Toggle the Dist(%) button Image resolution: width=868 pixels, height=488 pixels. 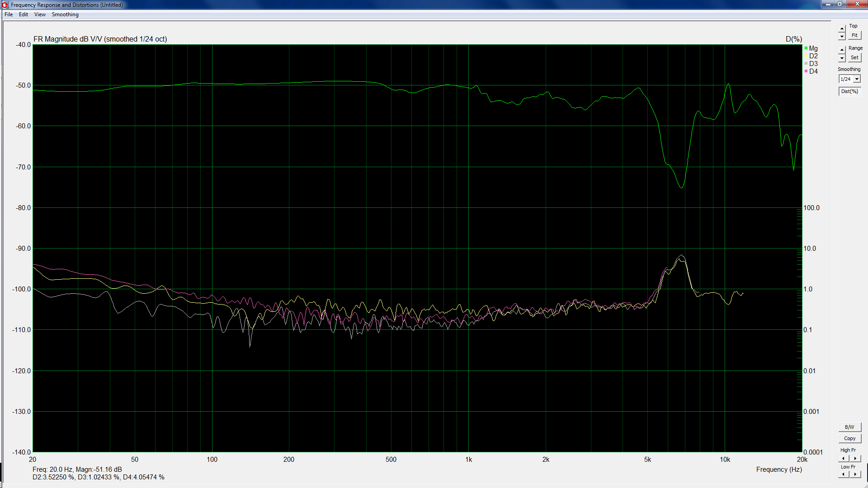(849, 91)
